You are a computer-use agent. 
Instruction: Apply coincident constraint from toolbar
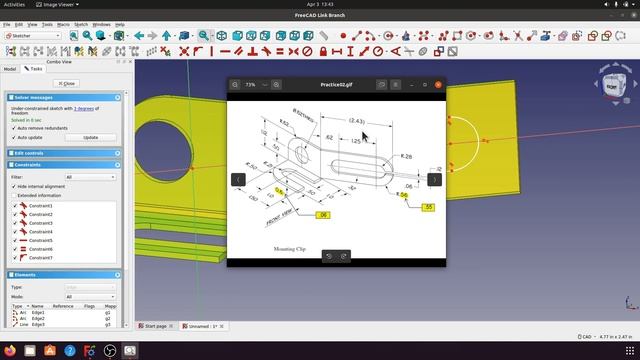[184, 52]
